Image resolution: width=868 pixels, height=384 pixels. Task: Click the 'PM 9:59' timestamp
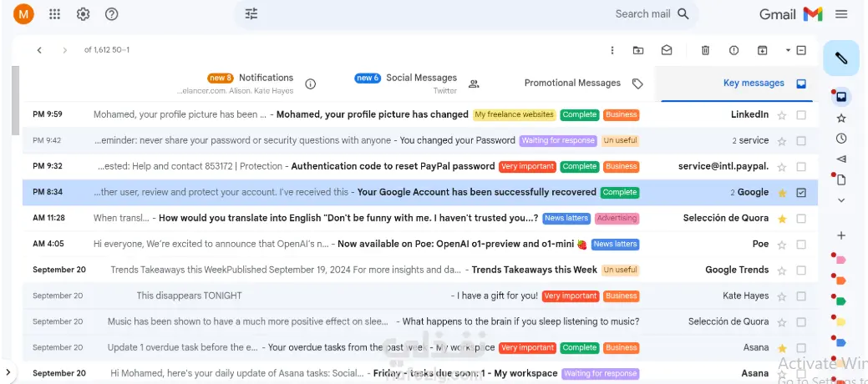coord(48,114)
